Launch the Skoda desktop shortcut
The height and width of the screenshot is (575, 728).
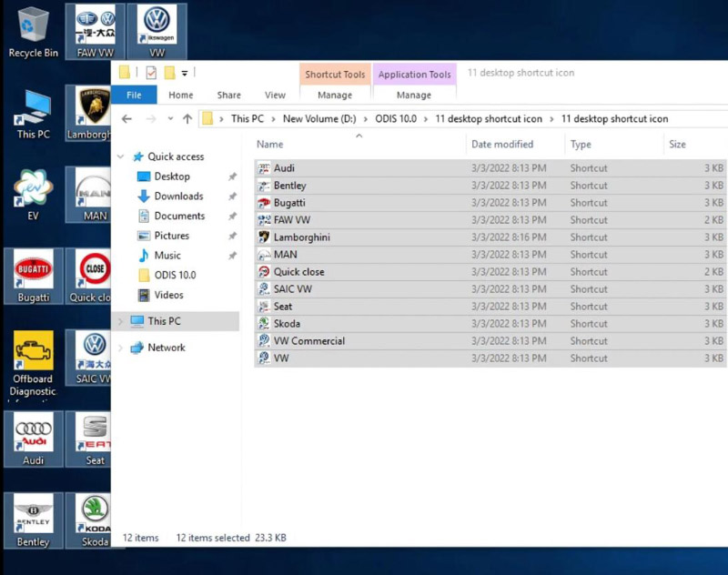(x=88, y=520)
